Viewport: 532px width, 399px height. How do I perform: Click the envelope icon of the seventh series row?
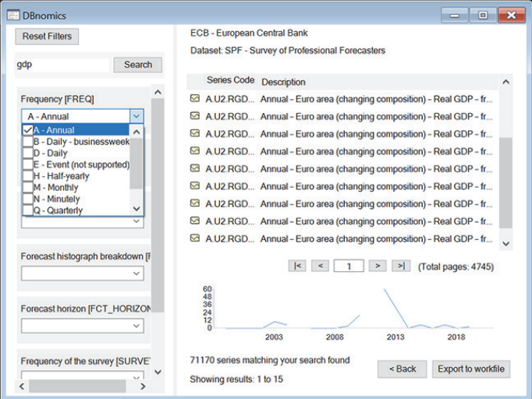click(195, 203)
